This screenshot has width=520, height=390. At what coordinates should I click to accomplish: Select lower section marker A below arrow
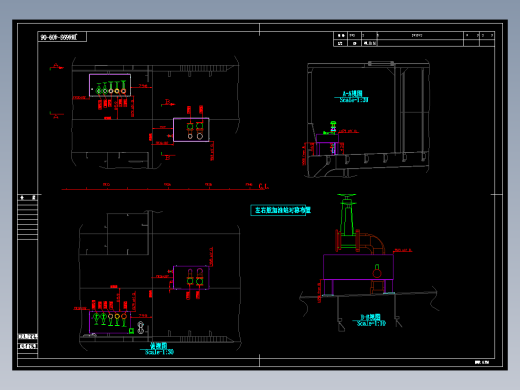(56, 115)
